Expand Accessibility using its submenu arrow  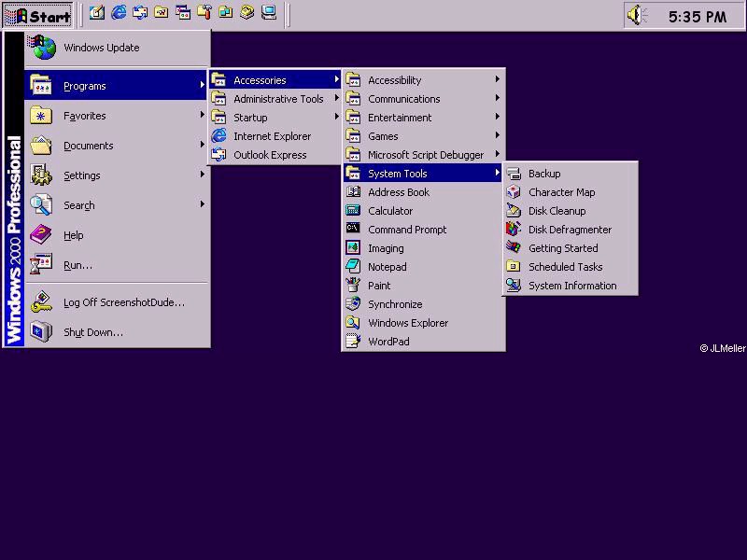tap(497, 79)
